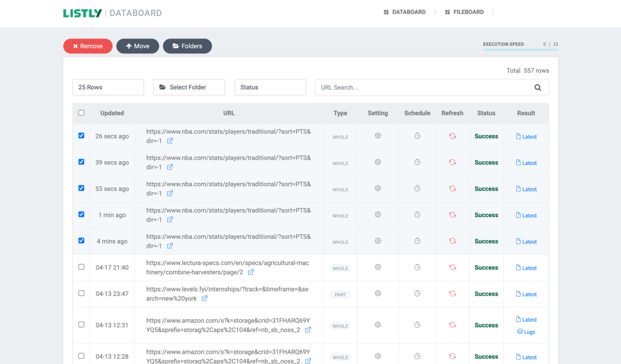
Task: Click the Folders button
Action: [187, 46]
